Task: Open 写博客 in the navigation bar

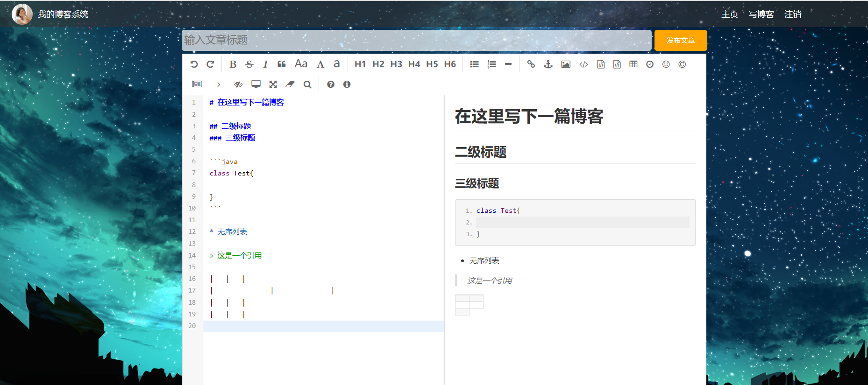Action: [x=761, y=14]
